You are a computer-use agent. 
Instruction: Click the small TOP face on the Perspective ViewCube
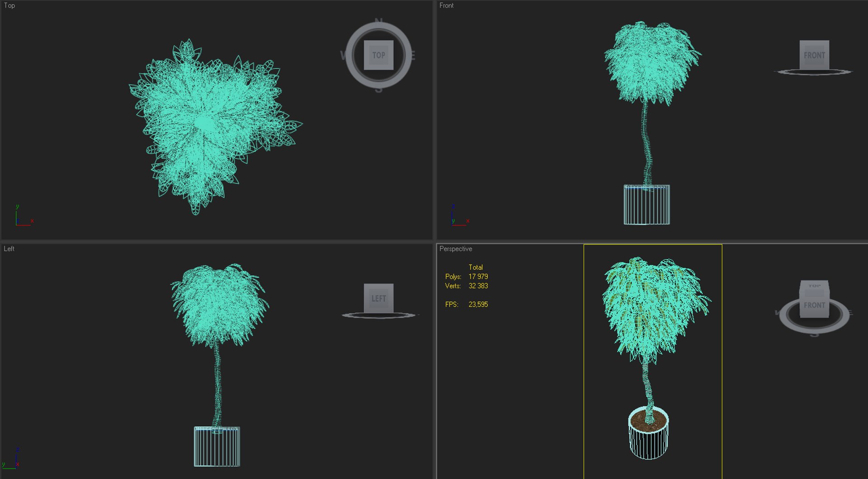pyautogui.click(x=814, y=286)
